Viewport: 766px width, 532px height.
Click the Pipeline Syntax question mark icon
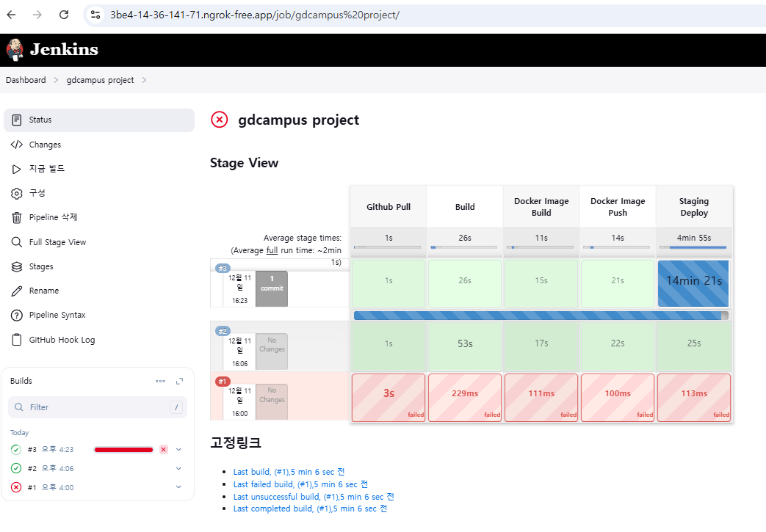(17, 316)
